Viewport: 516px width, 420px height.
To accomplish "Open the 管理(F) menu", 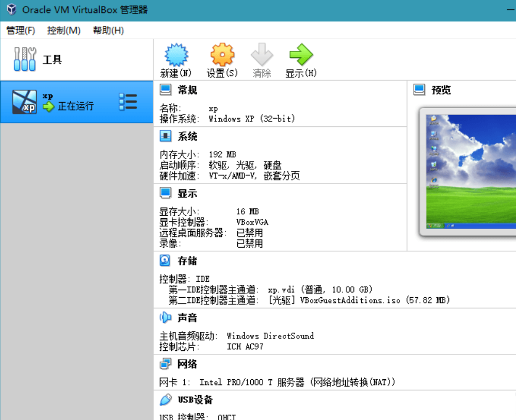I will pos(21,30).
